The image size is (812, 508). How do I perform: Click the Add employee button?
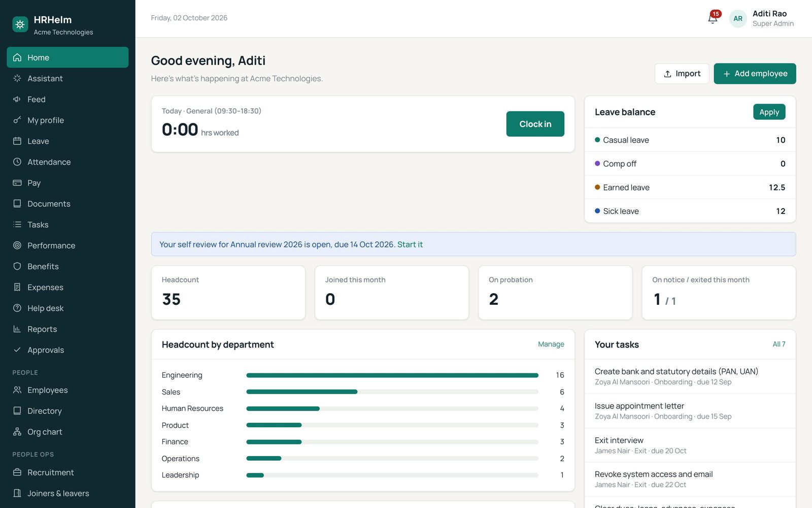click(755, 74)
